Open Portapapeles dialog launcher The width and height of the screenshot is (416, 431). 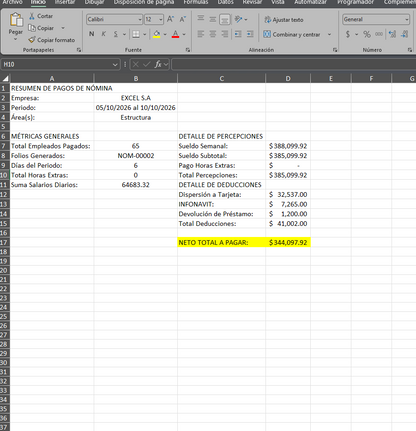79,50
